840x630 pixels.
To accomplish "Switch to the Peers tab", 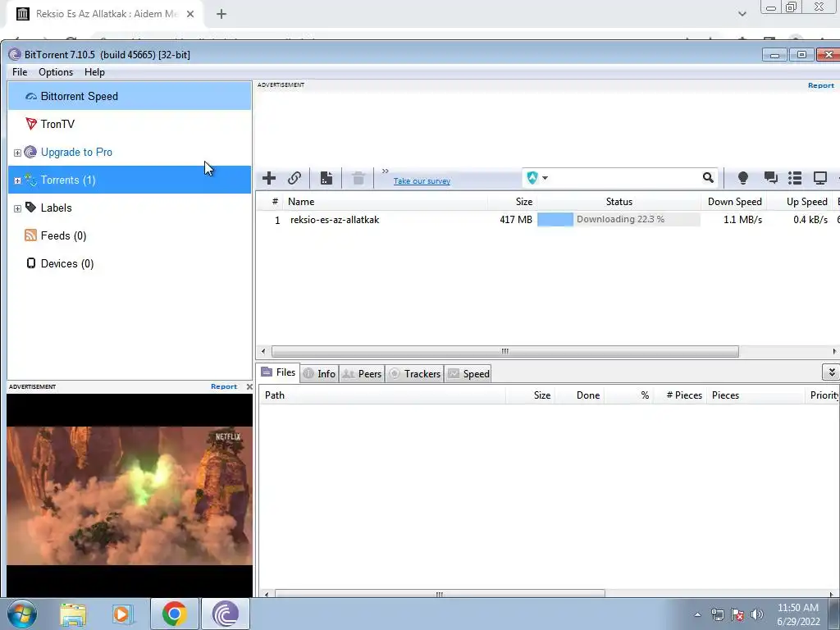I will [x=362, y=374].
